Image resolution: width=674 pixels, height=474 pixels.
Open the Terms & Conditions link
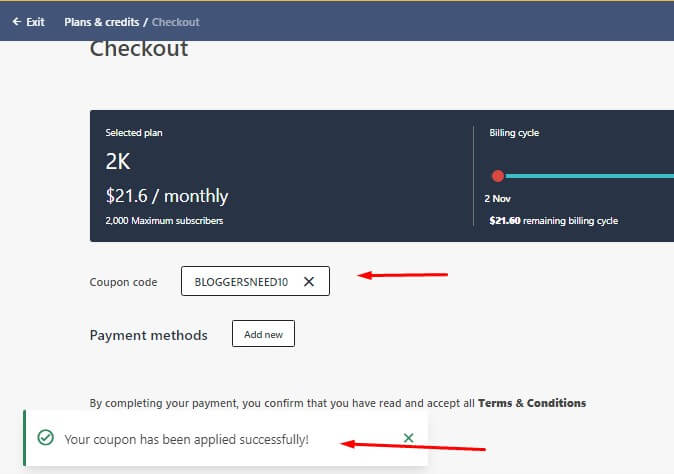coord(532,403)
